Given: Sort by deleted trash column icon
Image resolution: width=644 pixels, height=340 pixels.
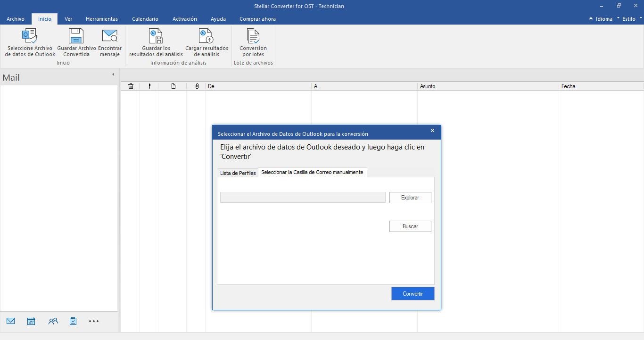Looking at the screenshot, I should [x=131, y=86].
